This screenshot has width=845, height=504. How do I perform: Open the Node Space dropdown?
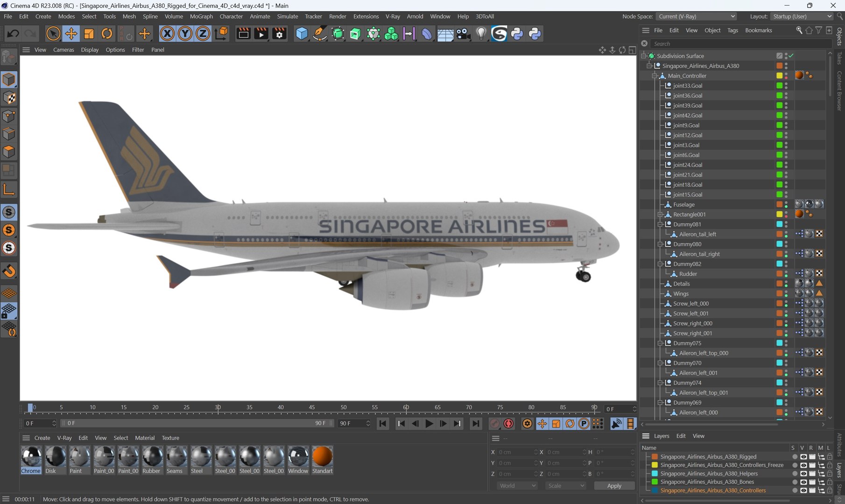(697, 16)
